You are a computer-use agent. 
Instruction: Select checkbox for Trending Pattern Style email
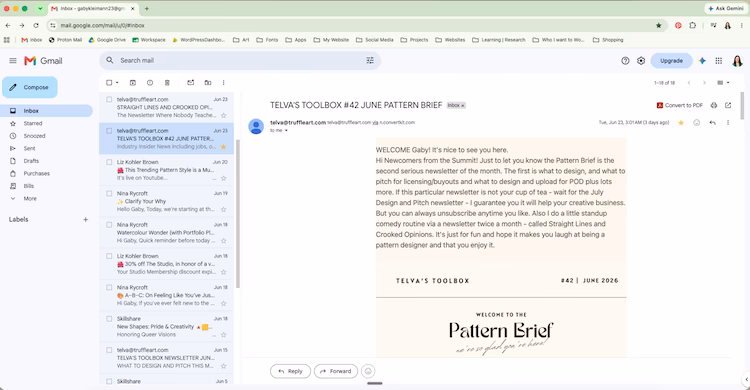point(109,162)
